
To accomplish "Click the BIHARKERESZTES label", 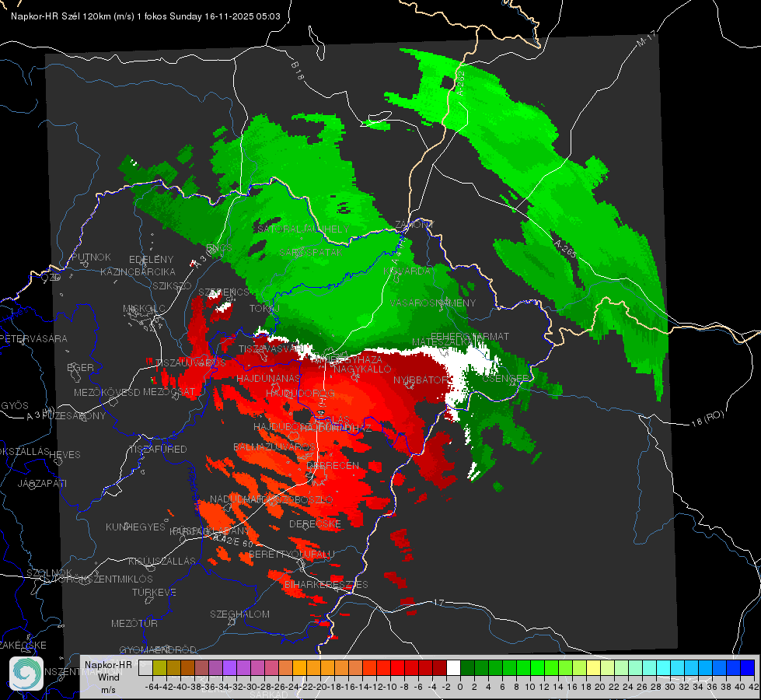I will point(326,584).
